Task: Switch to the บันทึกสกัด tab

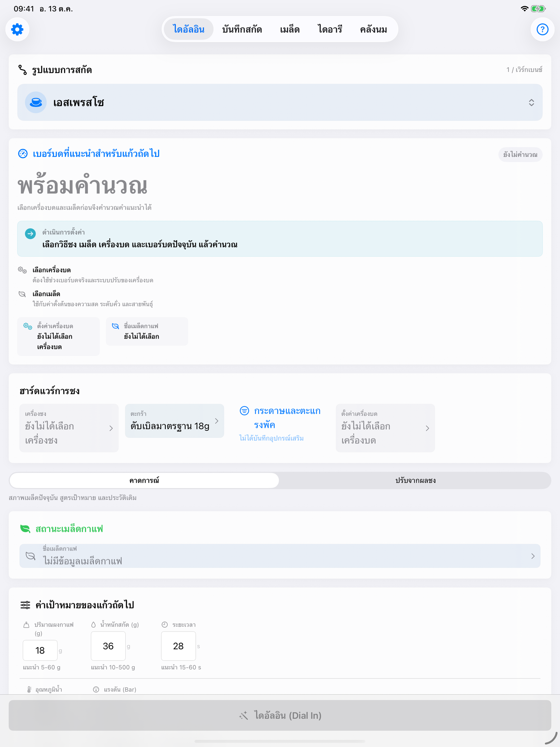Action: tap(242, 29)
